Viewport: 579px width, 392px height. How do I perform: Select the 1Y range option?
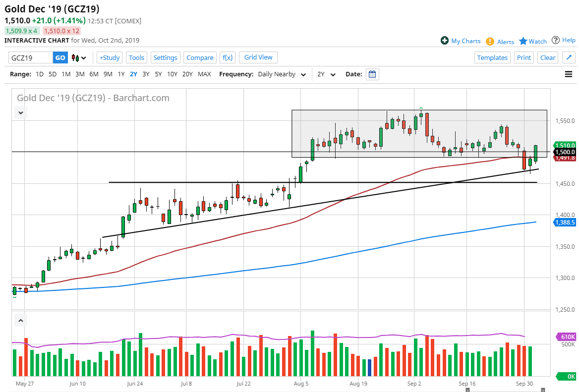tap(121, 74)
